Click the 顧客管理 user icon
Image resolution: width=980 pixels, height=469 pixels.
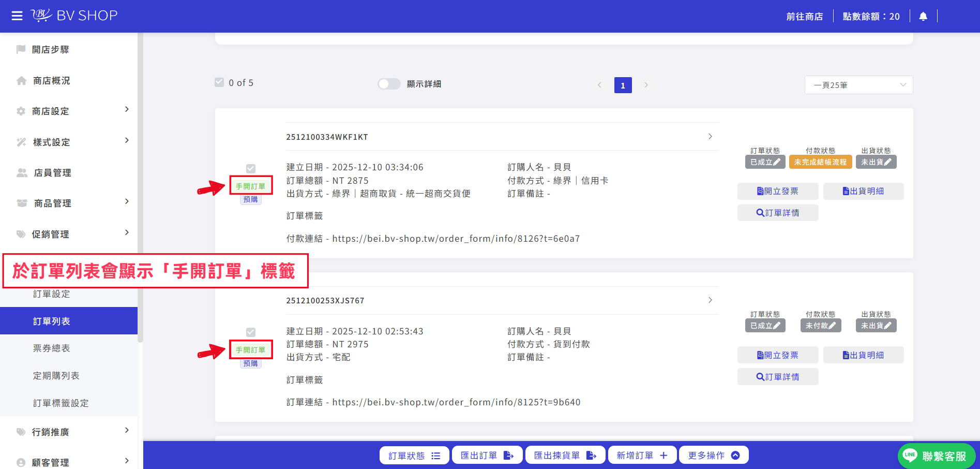click(x=21, y=462)
